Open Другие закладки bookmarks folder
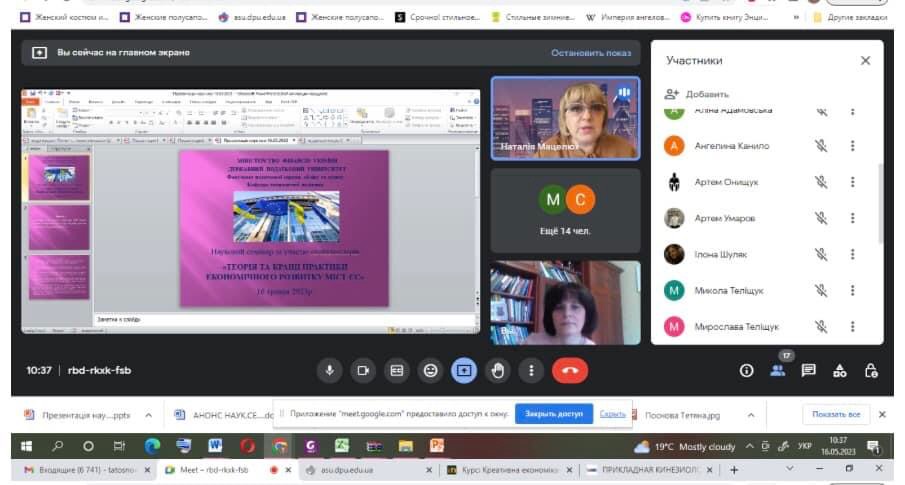The image size is (905, 485). click(850, 17)
